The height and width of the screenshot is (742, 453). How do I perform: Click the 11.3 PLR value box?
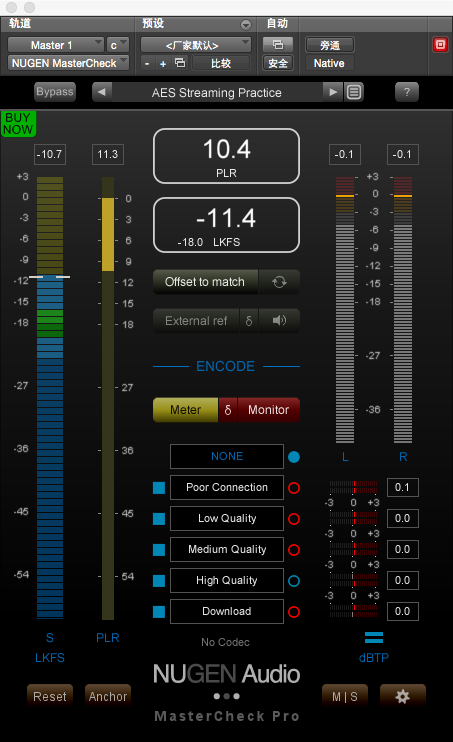click(107, 154)
